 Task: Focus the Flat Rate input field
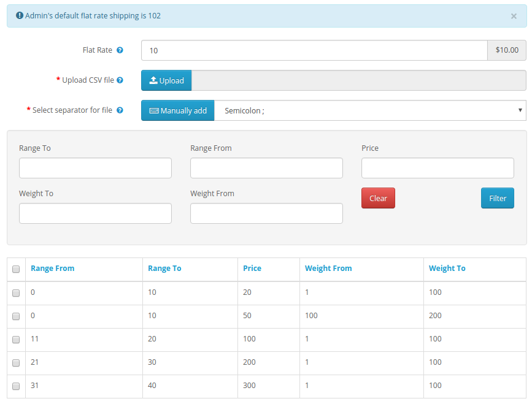point(315,50)
